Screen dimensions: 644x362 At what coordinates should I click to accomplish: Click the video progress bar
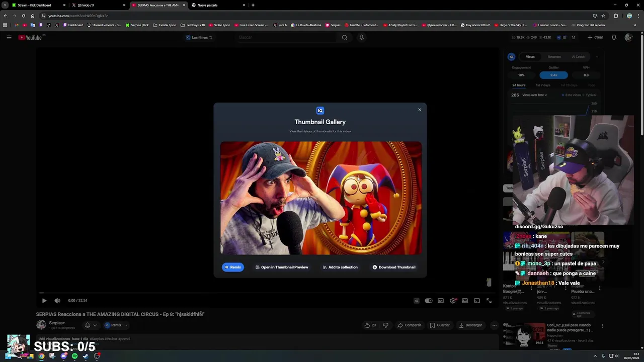267,293
